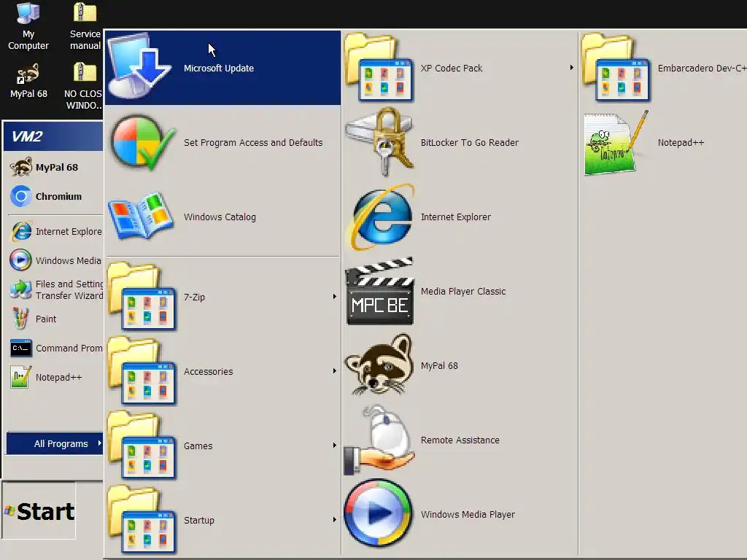Click the XP Codec Pack folder icon
Screen dimensions: 747x560
[379, 67]
